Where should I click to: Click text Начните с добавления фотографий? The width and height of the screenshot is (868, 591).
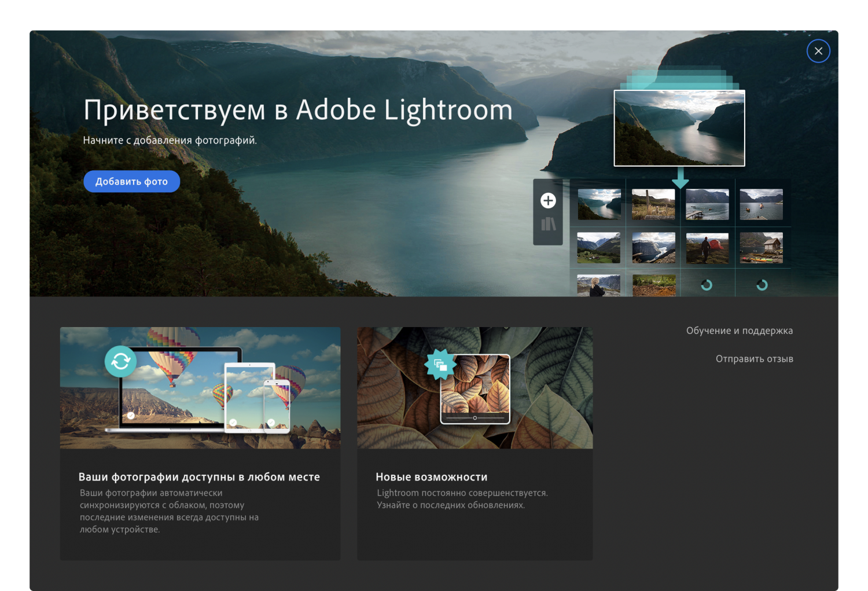(170, 140)
